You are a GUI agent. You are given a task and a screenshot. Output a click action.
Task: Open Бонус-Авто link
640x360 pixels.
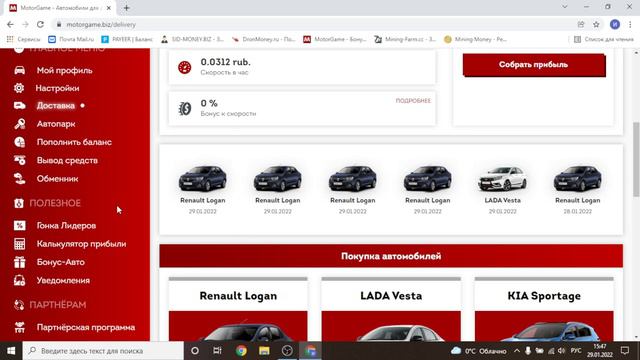point(61,262)
